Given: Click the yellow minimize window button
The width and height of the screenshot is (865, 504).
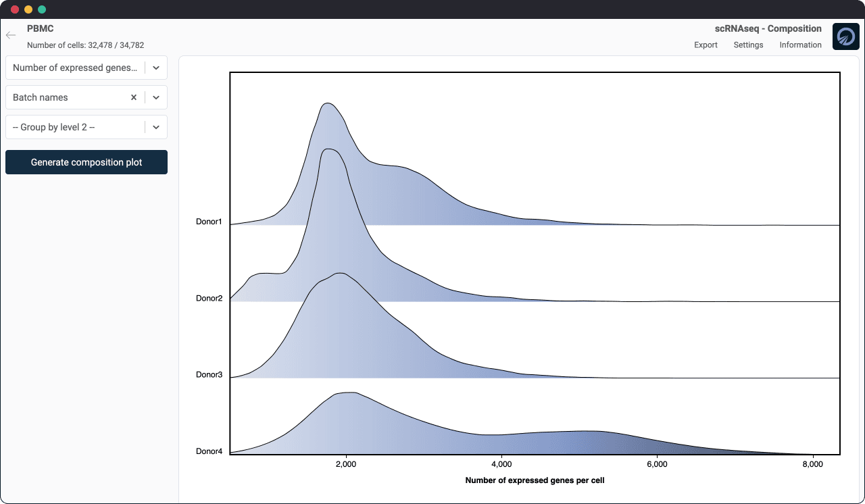Looking at the screenshot, I should tap(28, 9).
